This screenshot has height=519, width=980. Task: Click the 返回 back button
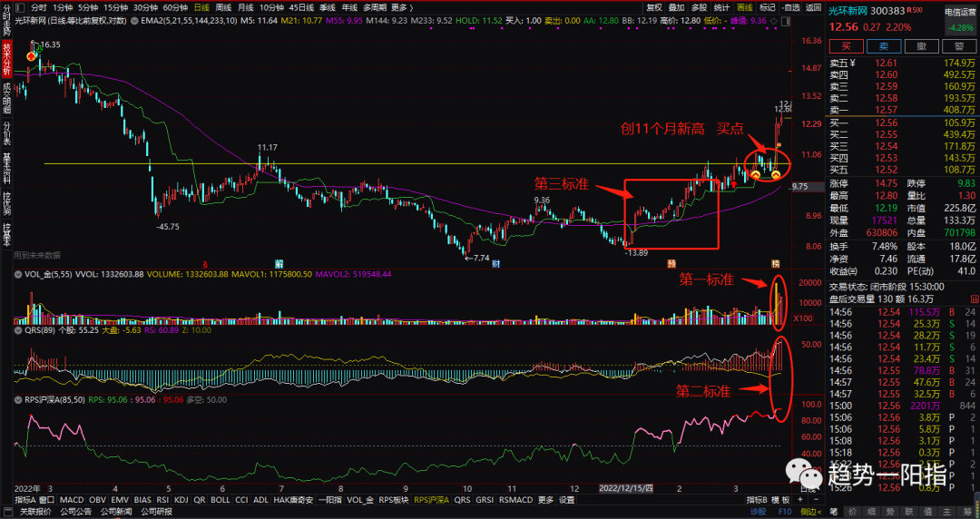tap(813, 8)
